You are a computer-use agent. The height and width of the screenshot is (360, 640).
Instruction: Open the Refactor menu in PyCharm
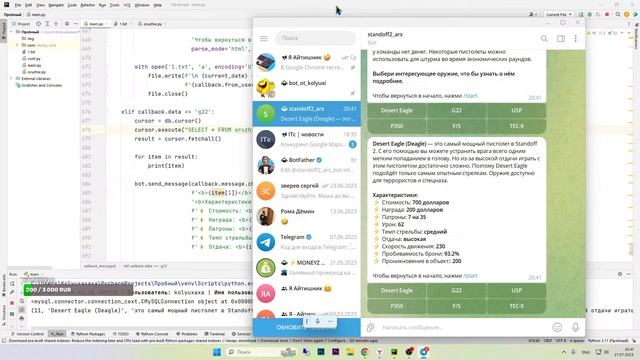coord(87,5)
